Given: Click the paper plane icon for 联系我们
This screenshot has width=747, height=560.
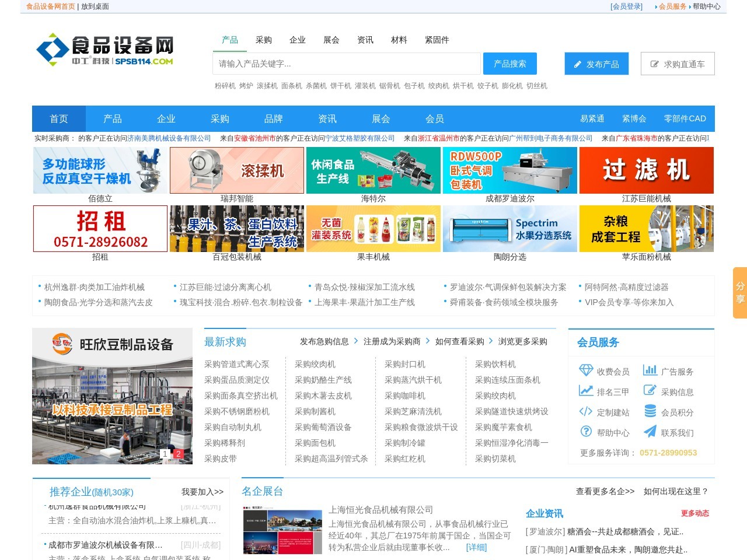Looking at the screenshot, I should (650, 431).
